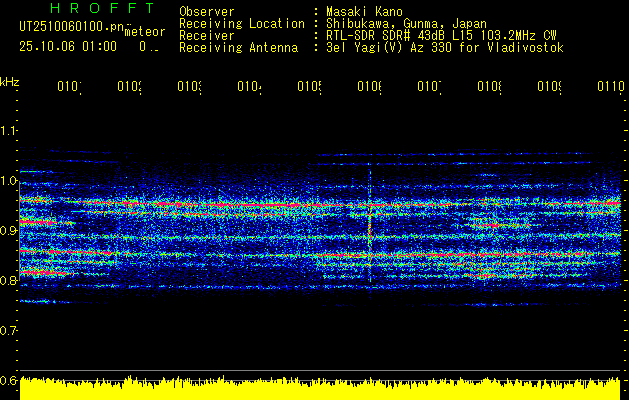629x400 pixels.
Task: Click the vertical burst line in the spectrogram
Action: (x=369, y=233)
